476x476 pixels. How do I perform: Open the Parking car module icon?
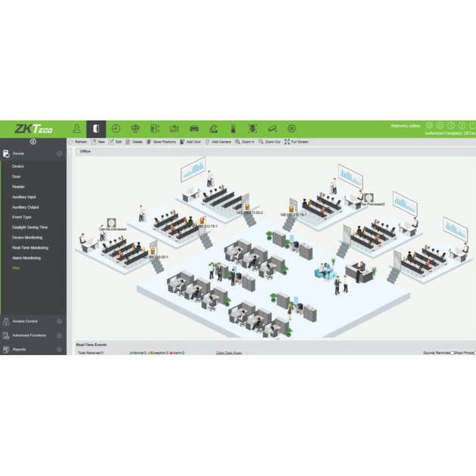(194, 128)
